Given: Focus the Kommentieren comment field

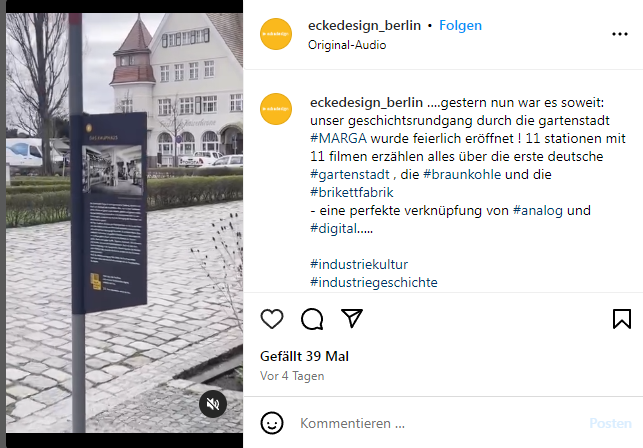Looking at the screenshot, I should (439, 423).
